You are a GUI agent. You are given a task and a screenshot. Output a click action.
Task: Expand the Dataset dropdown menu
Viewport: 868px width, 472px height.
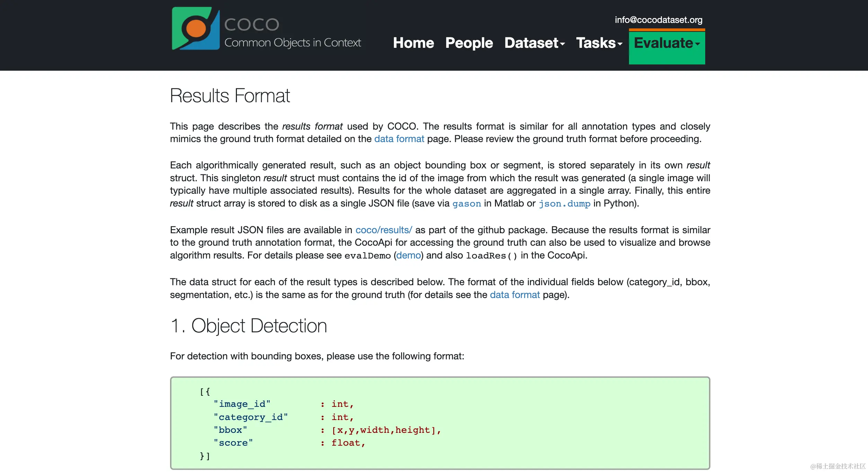[x=534, y=43]
